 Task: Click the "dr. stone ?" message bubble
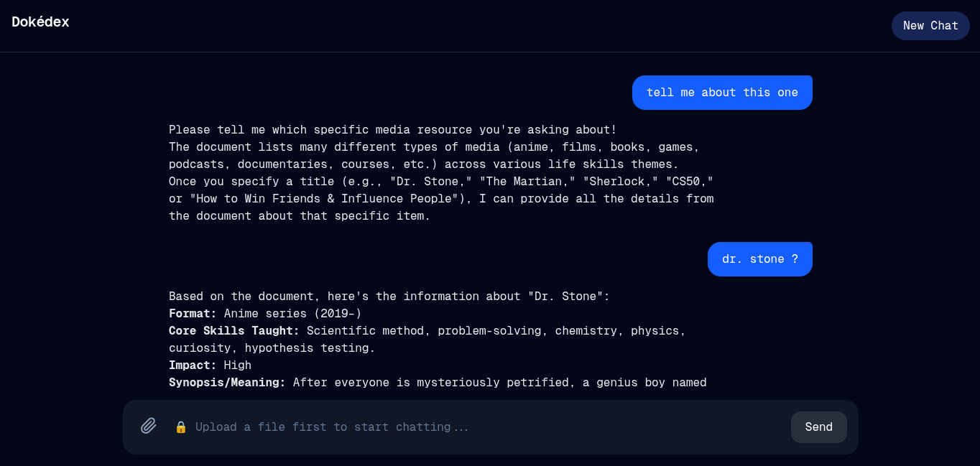click(759, 259)
